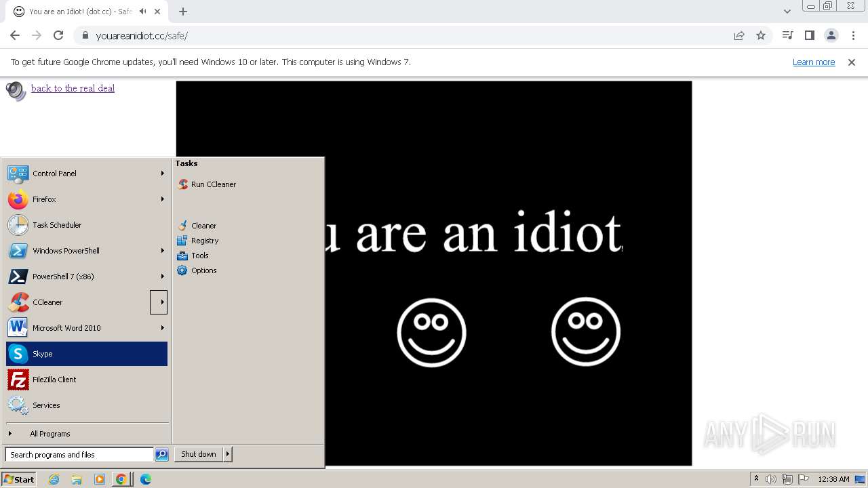Viewport: 868px width, 488px height.
Task: Click the Firefox icon in Start menu
Action: pyautogui.click(x=18, y=199)
